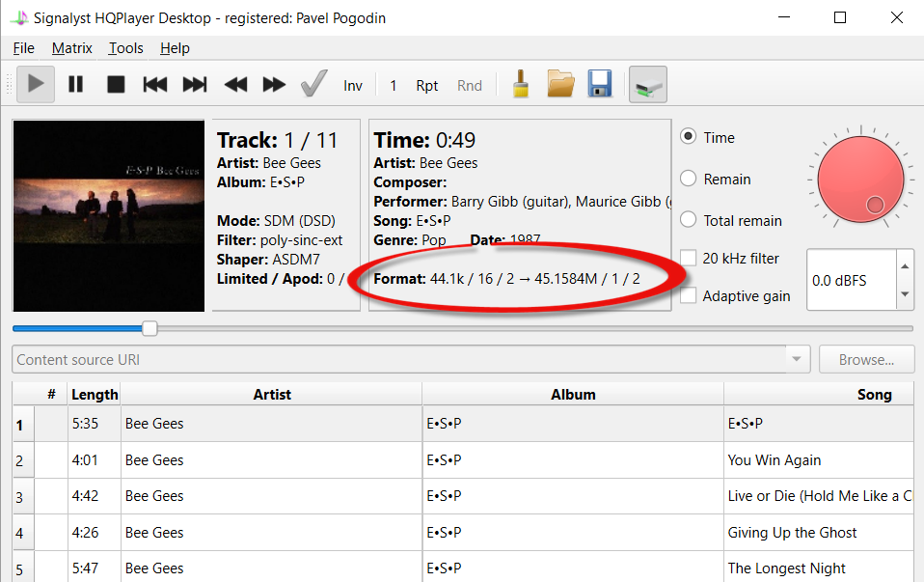This screenshot has height=582, width=924.
Task: Open the File menu
Action: pyautogui.click(x=23, y=48)
